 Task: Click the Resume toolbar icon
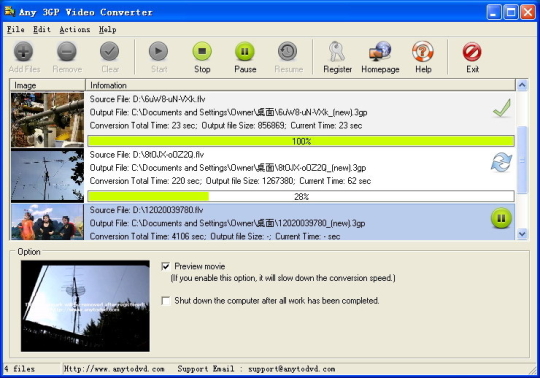click(x=288, y=52)
